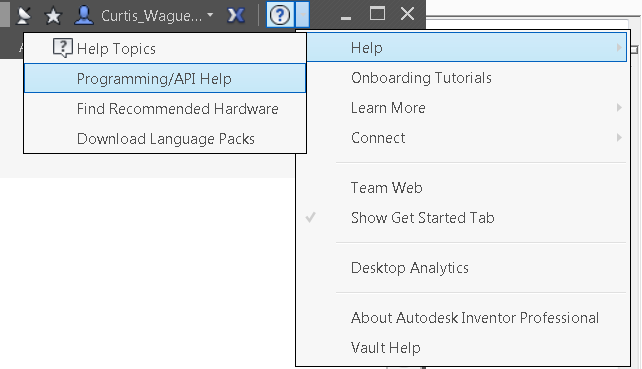Open Download Language Packs
The height and width of the screenshot is (369, 642).
point(165,138)
